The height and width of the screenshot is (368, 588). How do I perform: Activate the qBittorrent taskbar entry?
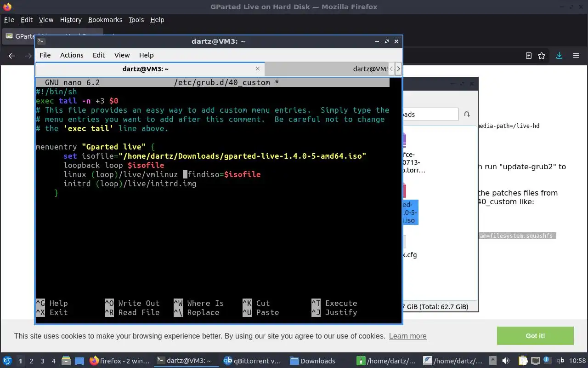252,361
